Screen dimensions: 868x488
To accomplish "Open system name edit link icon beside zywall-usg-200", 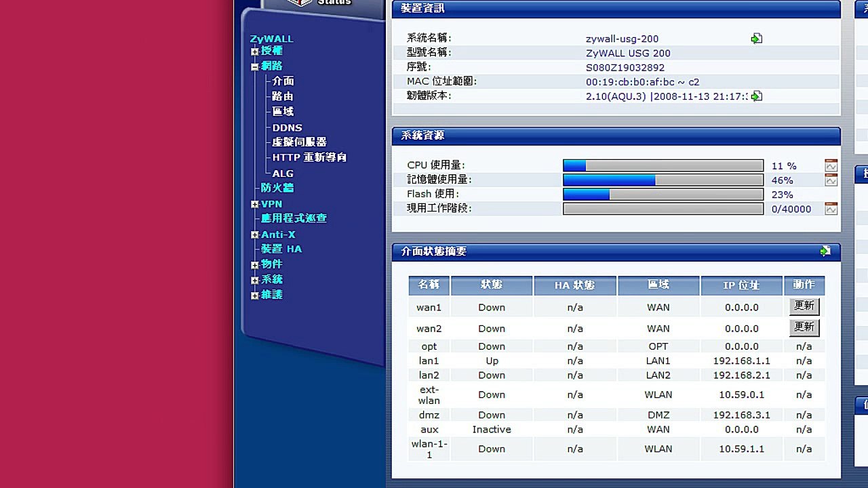I will click(757, 39).
